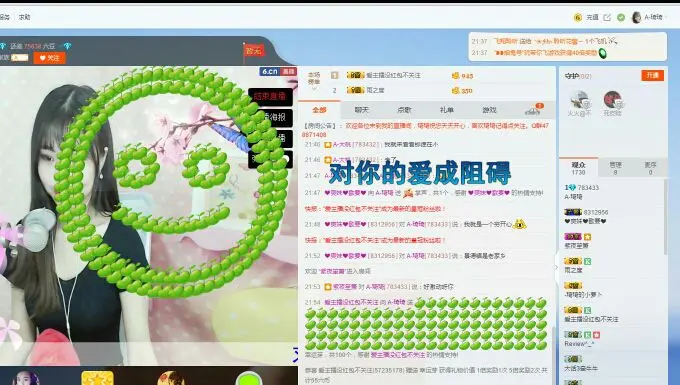This screenshot has width=680, height=385.
Task: Select audience member 8312956
Action: click(611, 216)
